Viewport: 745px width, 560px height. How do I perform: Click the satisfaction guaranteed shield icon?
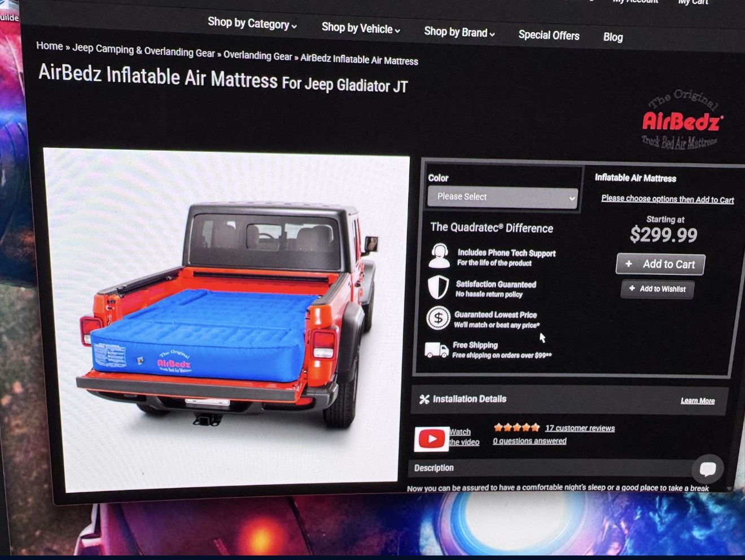(438, 287)
